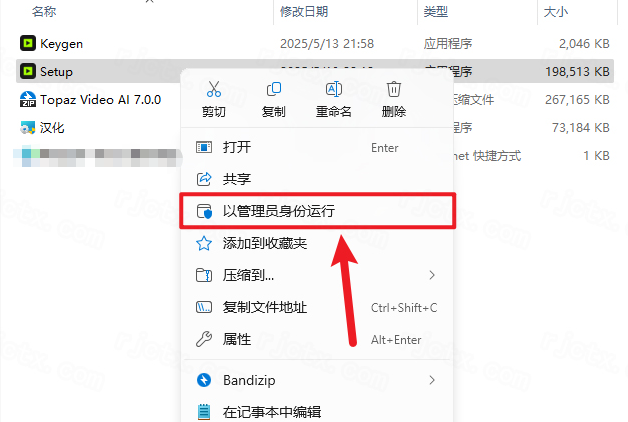Click the Cut (剪切) scissors icon

tap(213, 89)
